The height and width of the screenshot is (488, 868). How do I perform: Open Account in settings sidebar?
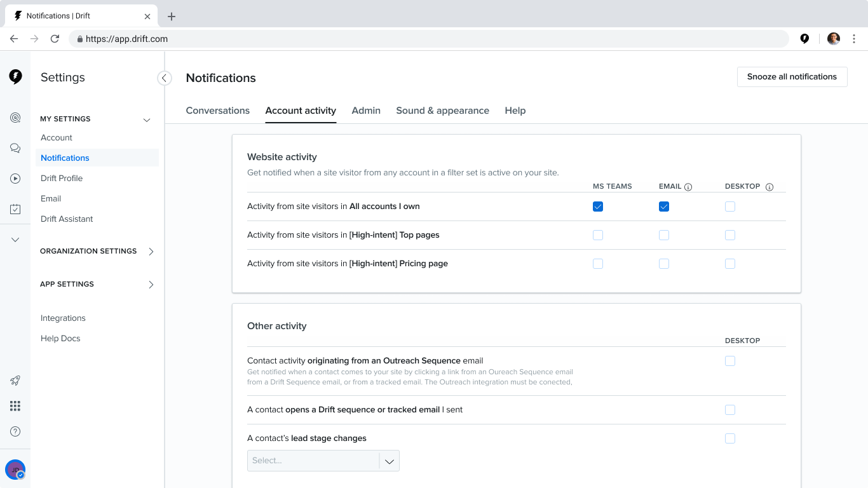[57, 138]
